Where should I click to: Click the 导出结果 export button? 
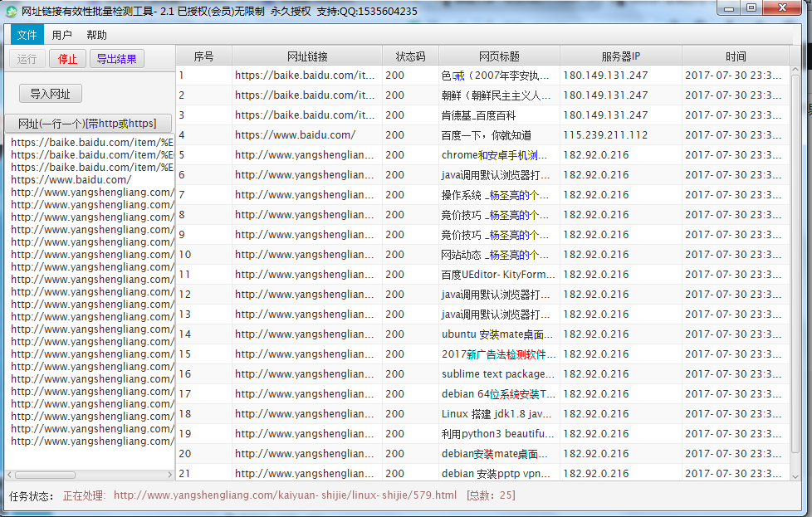(117, 59)
